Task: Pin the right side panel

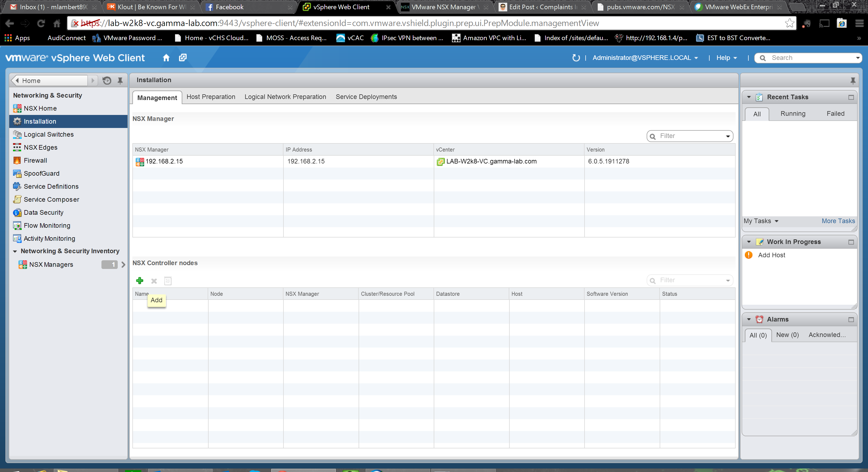Action: (853, 81)
